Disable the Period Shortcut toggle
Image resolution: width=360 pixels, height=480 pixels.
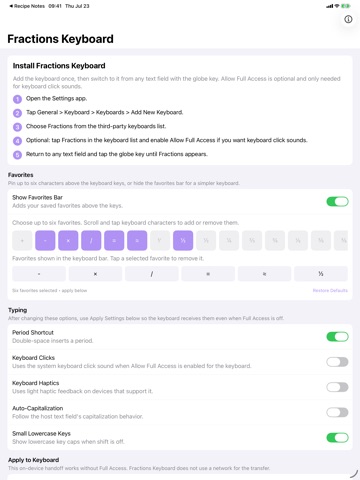point(337,337)
